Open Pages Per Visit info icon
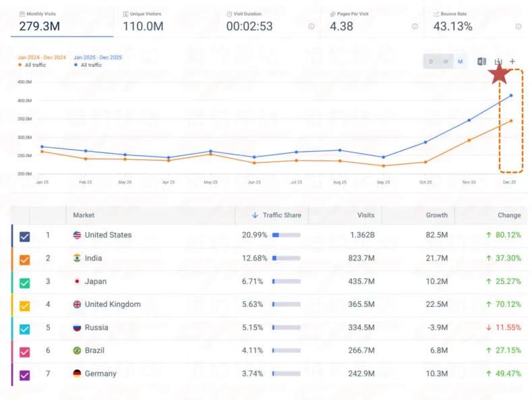 (415, 26)
